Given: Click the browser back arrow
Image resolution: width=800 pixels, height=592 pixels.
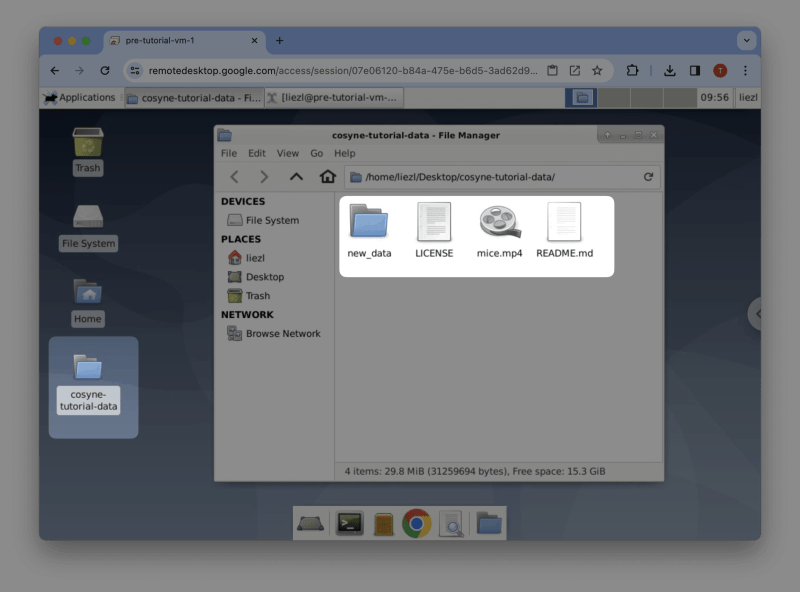Looking at the screenshot, I should pyautogui.click(x=55, y=70).
